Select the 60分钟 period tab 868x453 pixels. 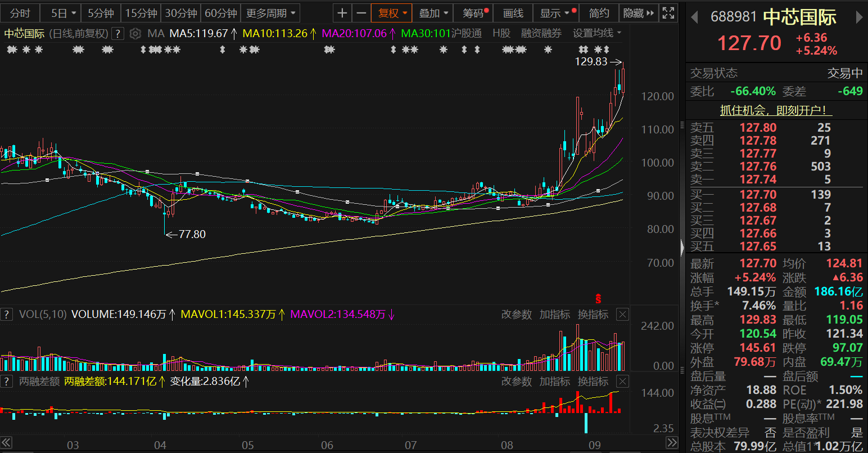point(221,13)
